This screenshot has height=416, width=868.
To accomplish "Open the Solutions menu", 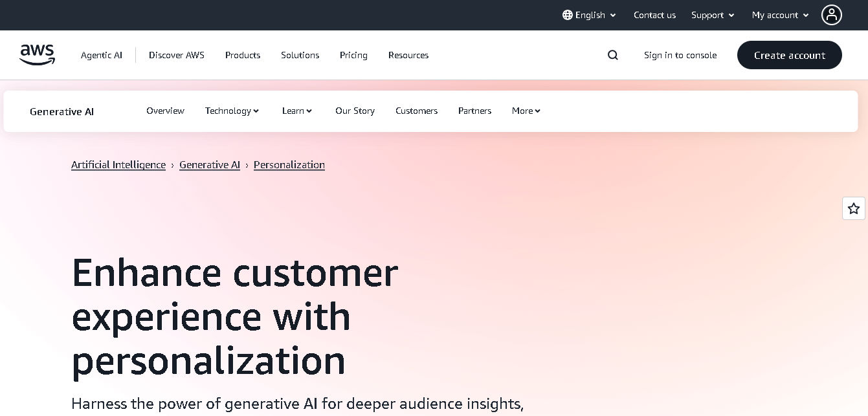I will 300,55.
